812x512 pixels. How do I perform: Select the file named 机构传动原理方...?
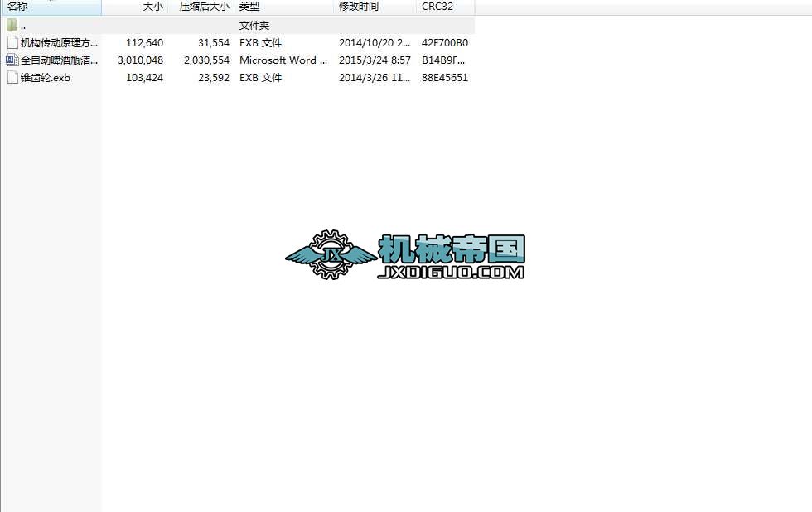pyautogui.click(x=59, y=43)
